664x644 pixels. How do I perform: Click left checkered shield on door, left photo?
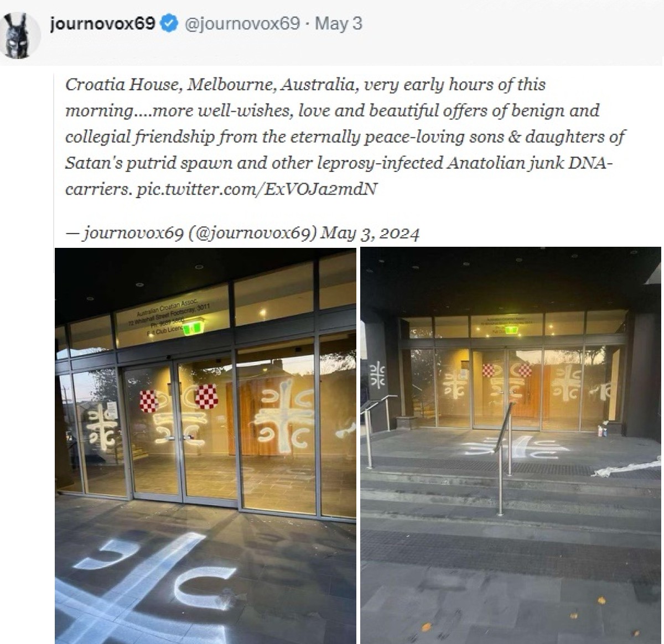(148, 401)
